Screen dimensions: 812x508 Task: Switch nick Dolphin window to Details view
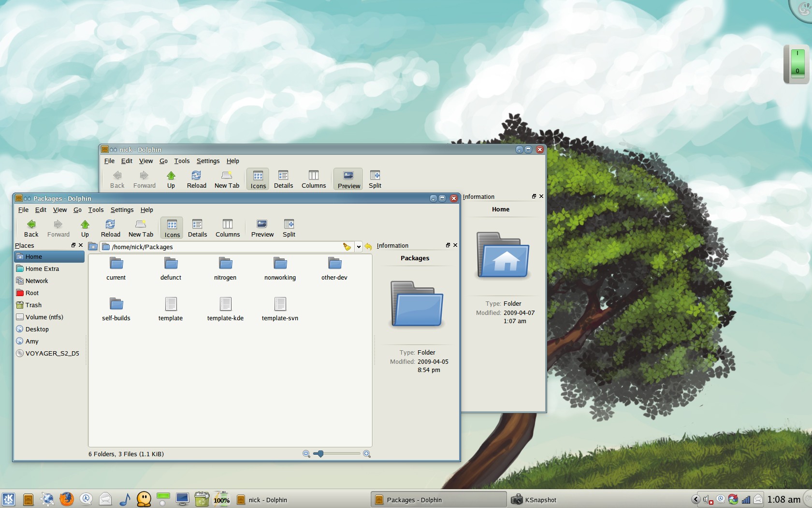click(x=283, y=179)
